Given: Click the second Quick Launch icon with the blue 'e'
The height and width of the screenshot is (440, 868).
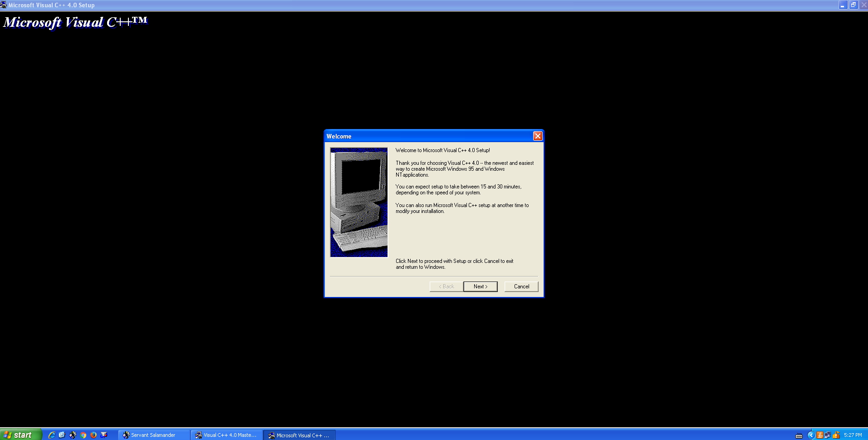Looking at the screenshot, I should point(62,435).
